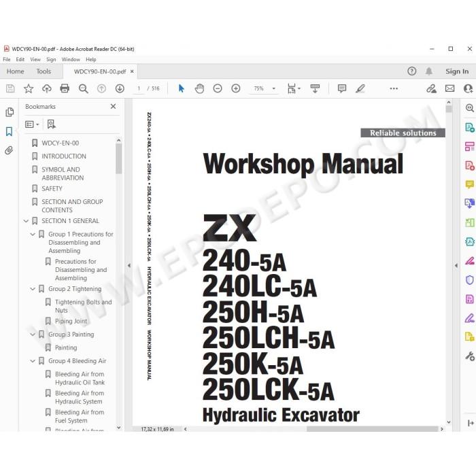Send file by email envelope icon
The width and height of the screenshot is (476, 476).
[x=449, y=88]
